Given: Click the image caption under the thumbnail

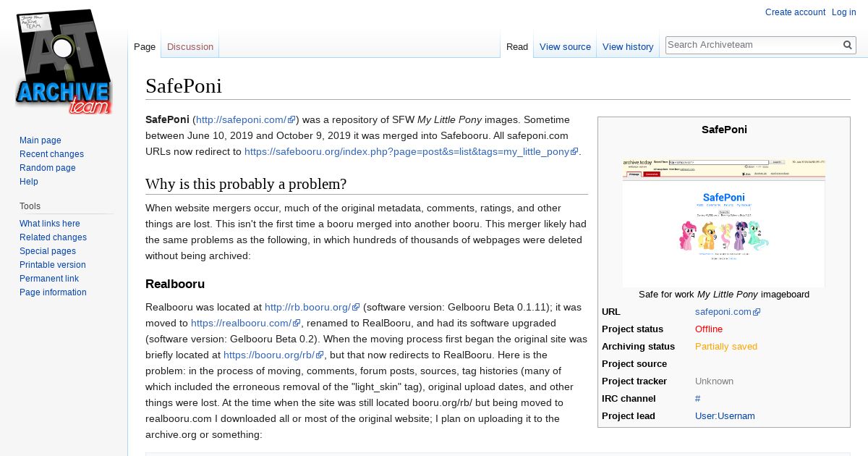Looking at the screenshot, I should point(724,295).
